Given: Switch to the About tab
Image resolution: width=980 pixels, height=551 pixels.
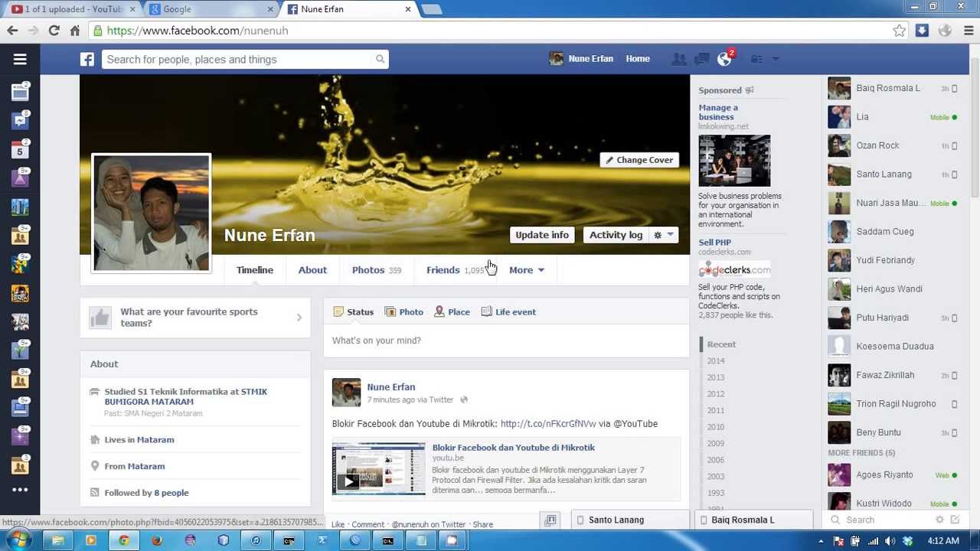Looking at the screenshot, I should [x=312, y=270].
